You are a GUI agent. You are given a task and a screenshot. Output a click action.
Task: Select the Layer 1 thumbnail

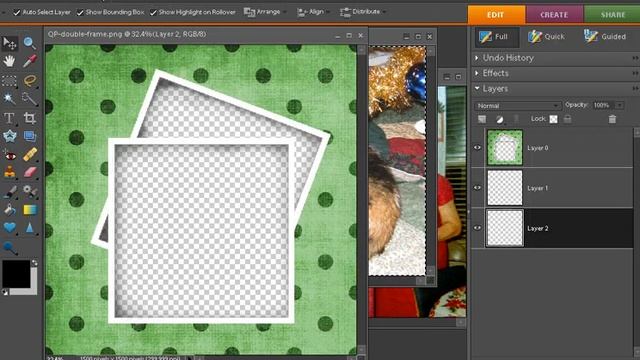(x=505, y=188)
